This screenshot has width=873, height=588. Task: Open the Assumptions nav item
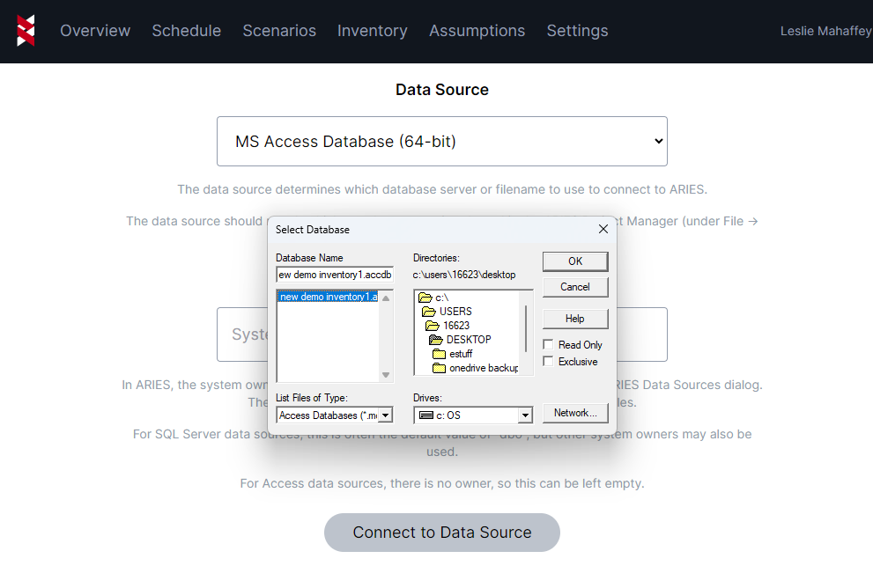477,31
